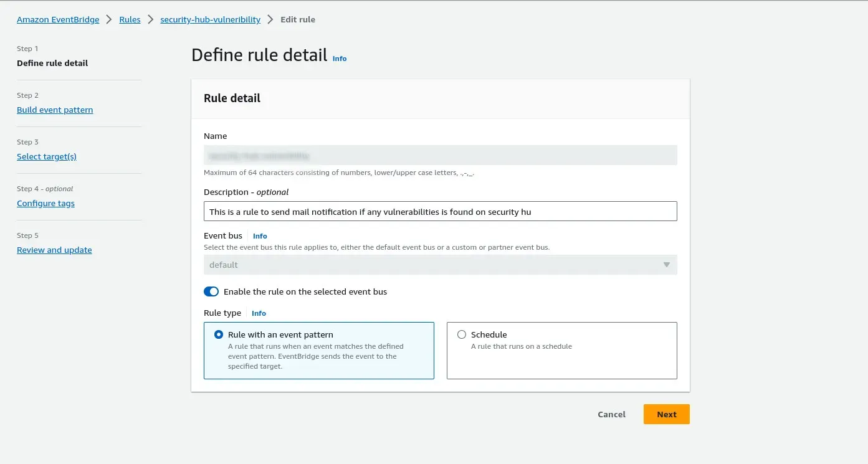Viewport: 868px width, 464px height.
Task: Click the Schedule rule type card
Action: pos(561,358)
